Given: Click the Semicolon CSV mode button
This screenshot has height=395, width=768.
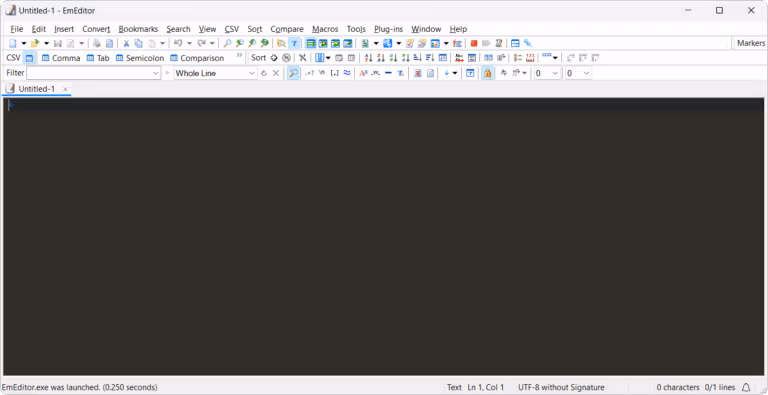Looking at the screenshot, I should pyautogui.click(x=140, y=58).
